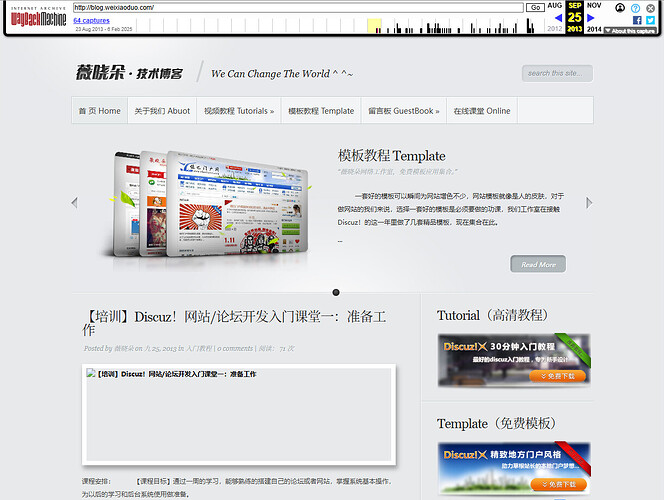The height and width of the screenshot is (500, 664).
Task: Click the AUG month in Wayback bar
Action: point(554,5)
